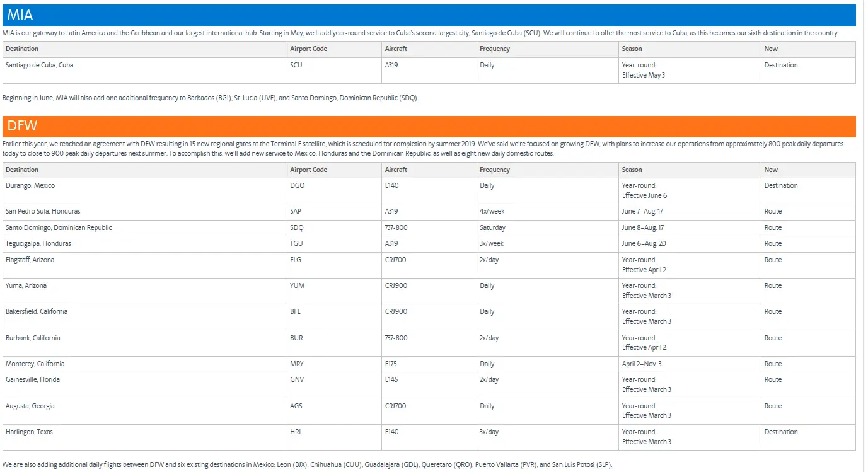Viewport: 868px width, 472px height.
Task: Click the Flagstaff, Arizona destination cell
Action: pos(30,260)
